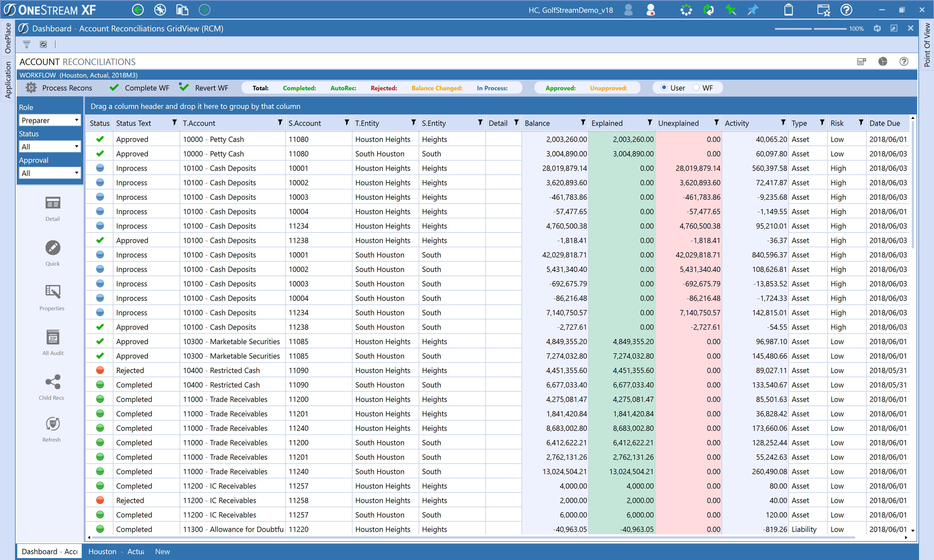The height and width of the screenshot is (560, 934).
Task: Select the WF radio button
Action: 696,87
